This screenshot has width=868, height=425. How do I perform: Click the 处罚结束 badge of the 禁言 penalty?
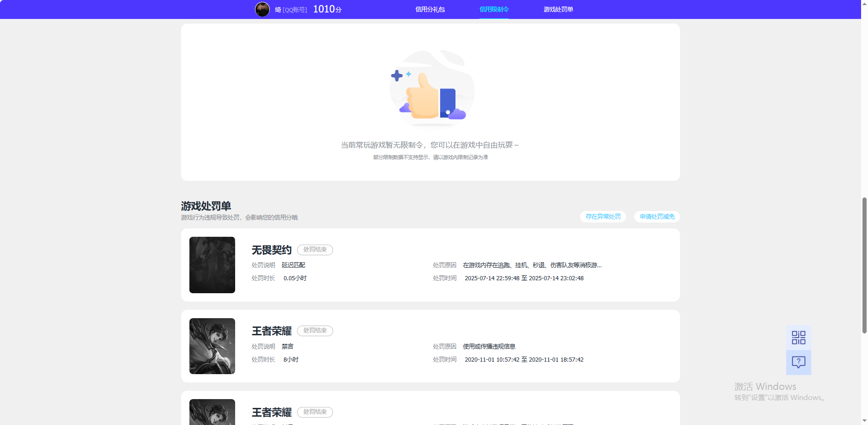click(315, 331)
